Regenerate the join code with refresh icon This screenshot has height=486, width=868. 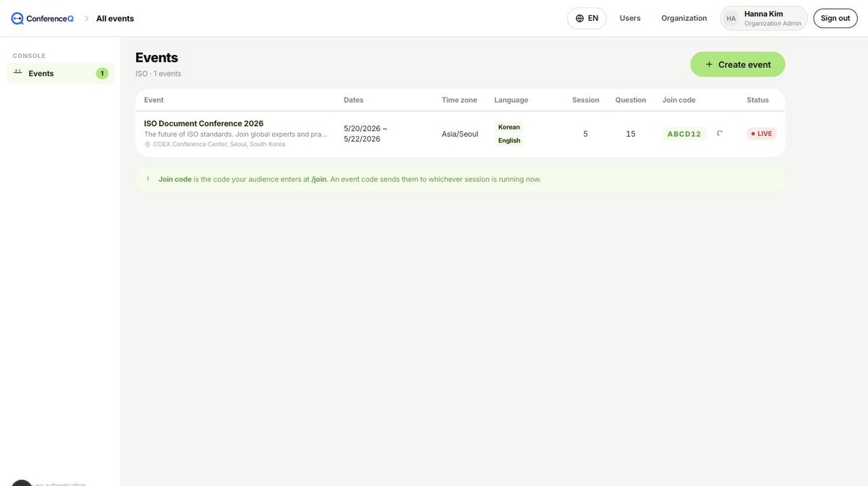tap(720, 133)
